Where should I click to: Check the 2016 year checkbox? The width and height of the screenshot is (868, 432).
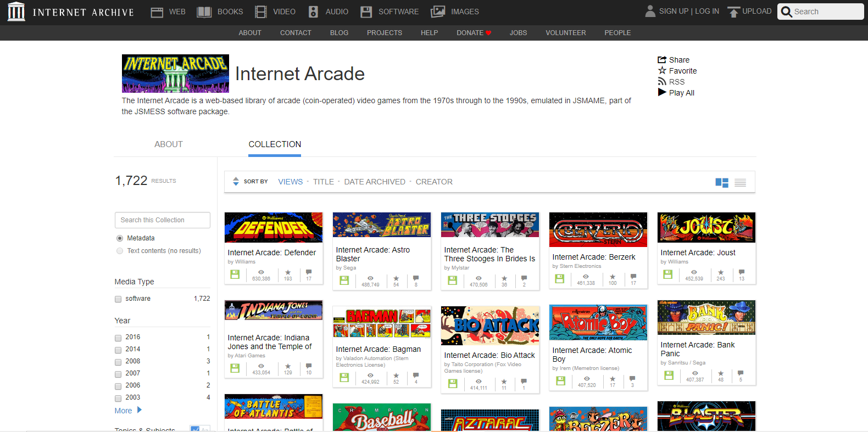tap(118, 338)
